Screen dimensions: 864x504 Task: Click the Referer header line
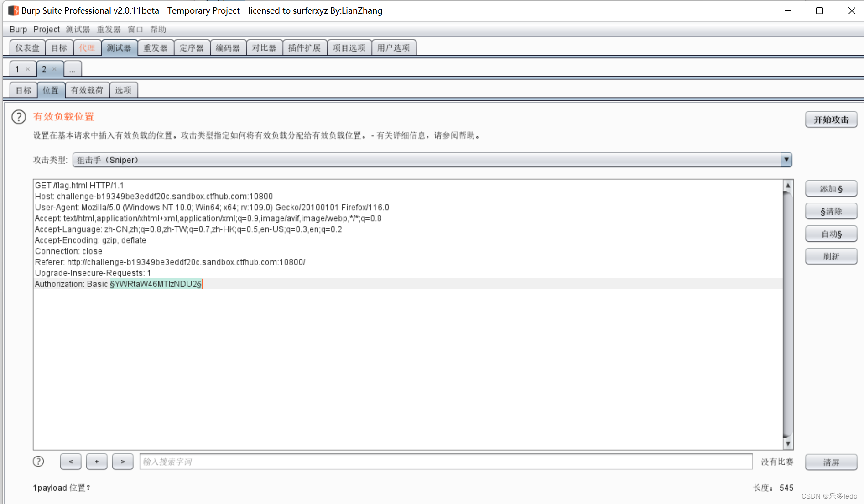(x=170, y=262)
